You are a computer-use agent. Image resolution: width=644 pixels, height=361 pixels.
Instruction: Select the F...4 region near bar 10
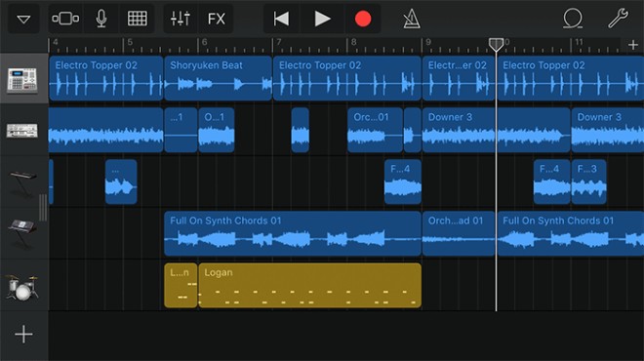tap(551, 181)
